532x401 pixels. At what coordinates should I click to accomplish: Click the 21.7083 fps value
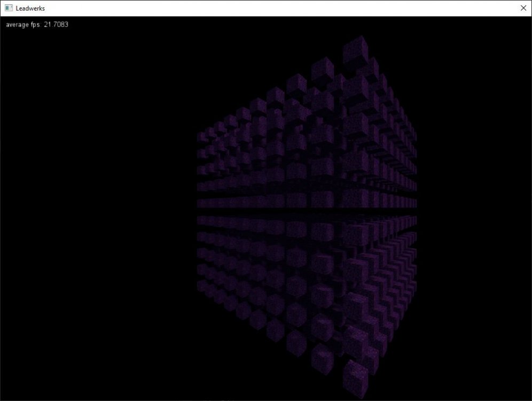click(56, 25)
